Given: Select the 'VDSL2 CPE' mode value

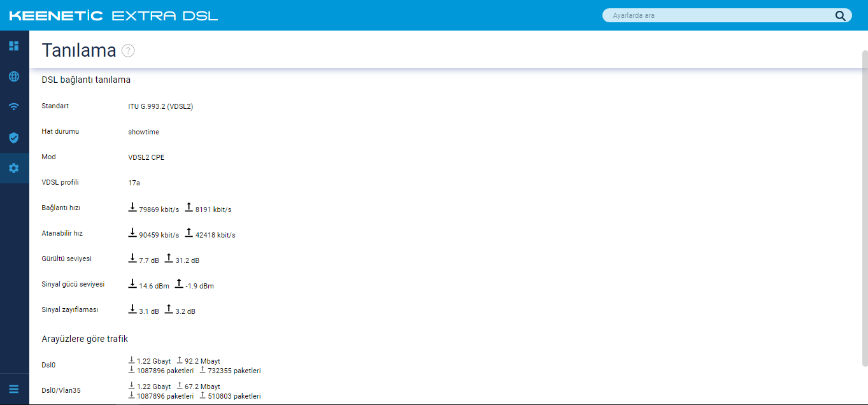Looking at the screenshot, I should click(x=146, y=157).
